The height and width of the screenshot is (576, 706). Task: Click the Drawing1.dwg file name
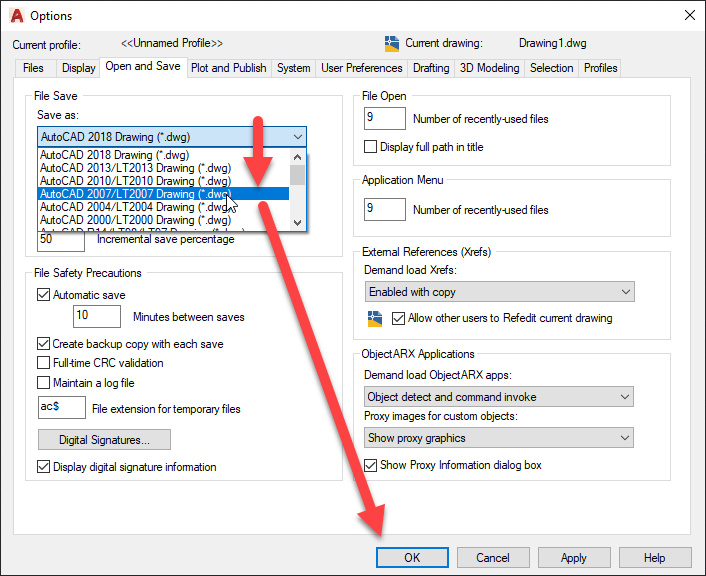(552, 43)
